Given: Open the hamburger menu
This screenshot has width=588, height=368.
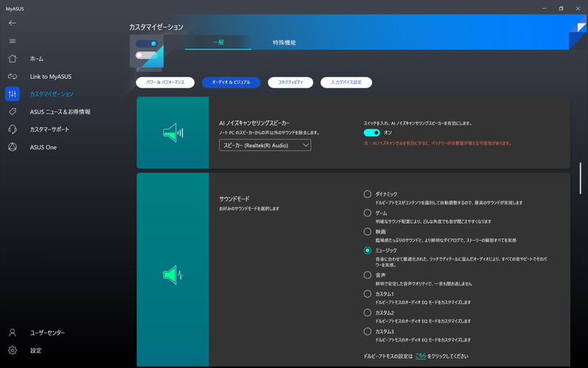Looking at the screenshot, I should (x=12, y=41).
